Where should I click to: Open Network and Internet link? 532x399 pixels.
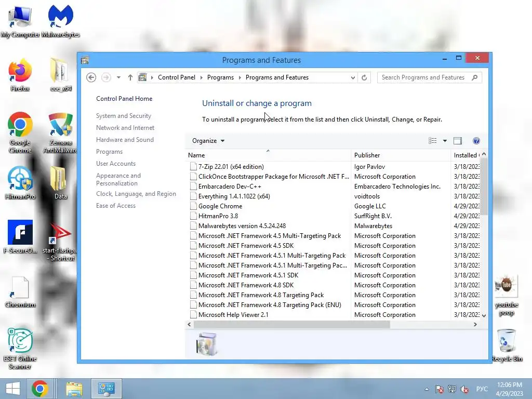pyautogui.click(x=125, y=128)
